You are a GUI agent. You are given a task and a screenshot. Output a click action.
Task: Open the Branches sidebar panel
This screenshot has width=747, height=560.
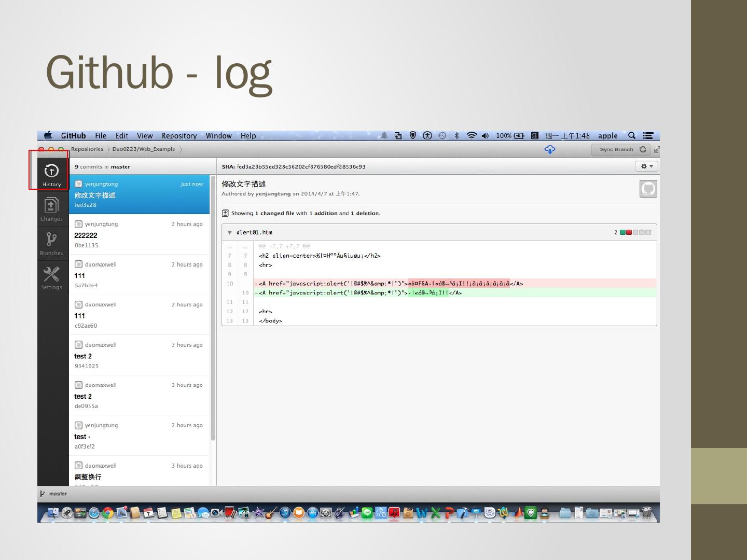[51, 243]
